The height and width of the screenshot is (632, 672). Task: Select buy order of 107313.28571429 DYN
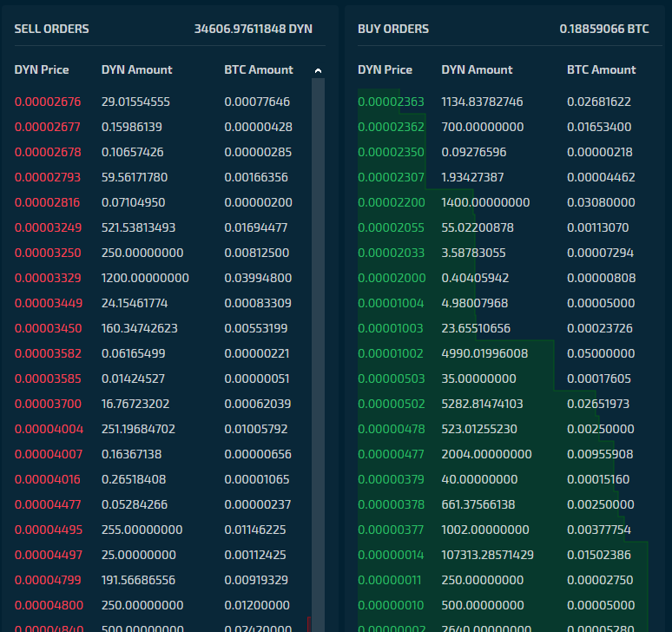click(x=504, y=555)
